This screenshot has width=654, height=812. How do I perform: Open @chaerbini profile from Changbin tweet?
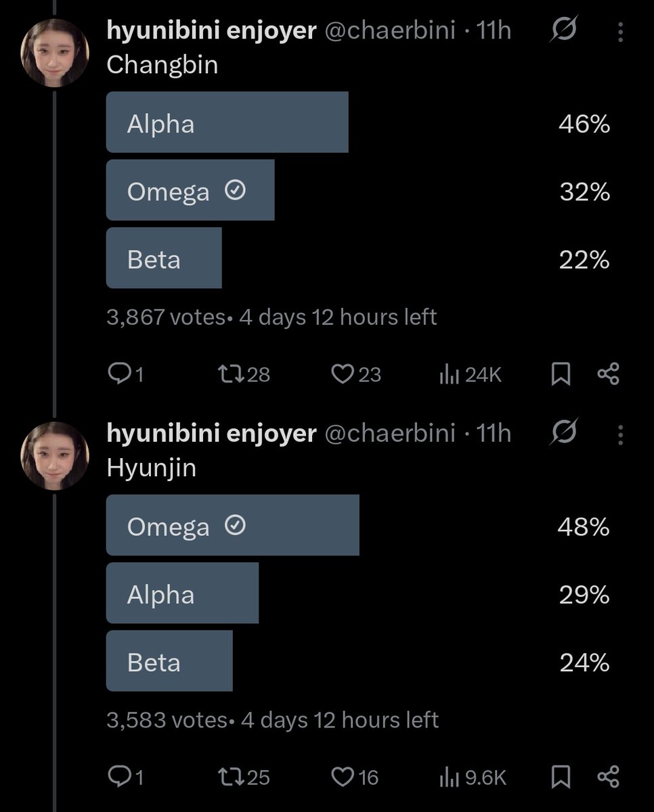[x=390, y=31]
